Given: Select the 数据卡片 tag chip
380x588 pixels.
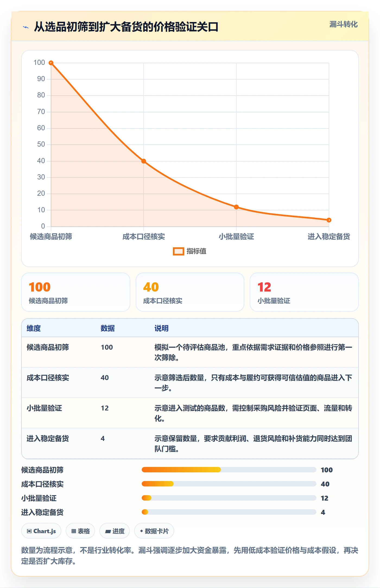Looking at the screenshot, I should (x=154, y=531).
